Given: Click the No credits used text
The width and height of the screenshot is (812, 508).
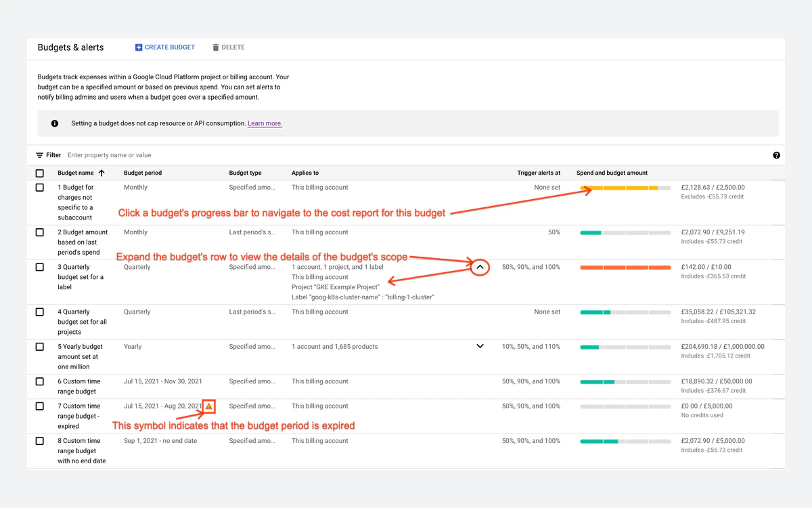Looking at the screenshot, I should [702, 416].
